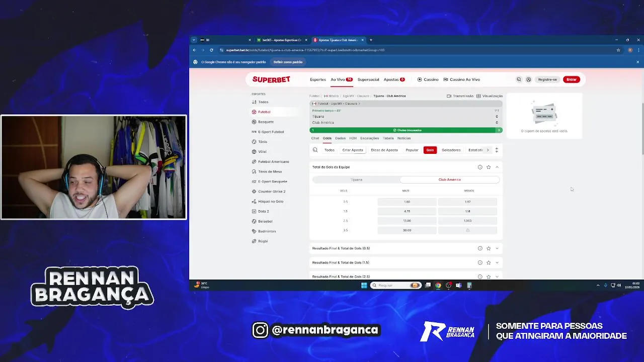644x362 pixels.
Task: Collapse the Total de Gols da Equipe section
Action: tap(497, 167)
